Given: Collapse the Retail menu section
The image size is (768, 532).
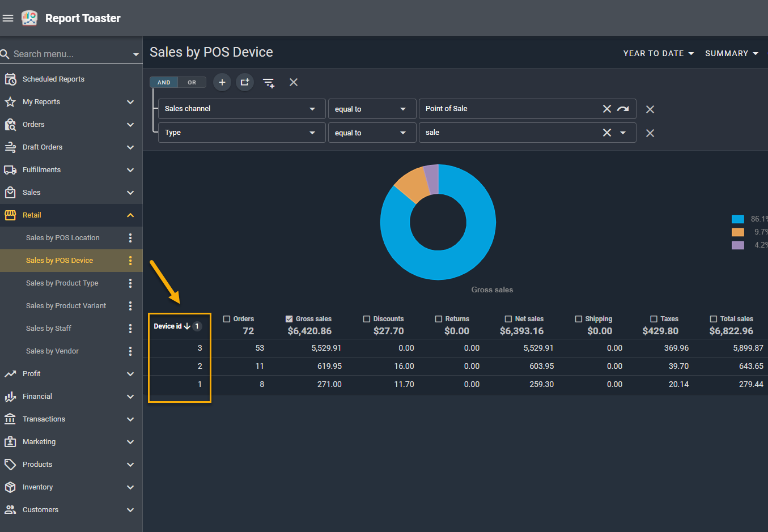Looking at the screenshot, I should 130,215.
